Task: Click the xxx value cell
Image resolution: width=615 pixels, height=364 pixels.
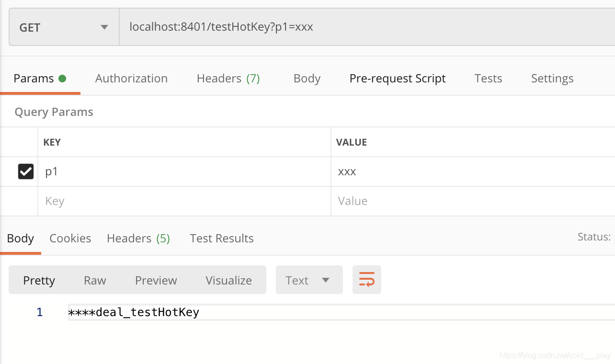Action: [473, 171]
